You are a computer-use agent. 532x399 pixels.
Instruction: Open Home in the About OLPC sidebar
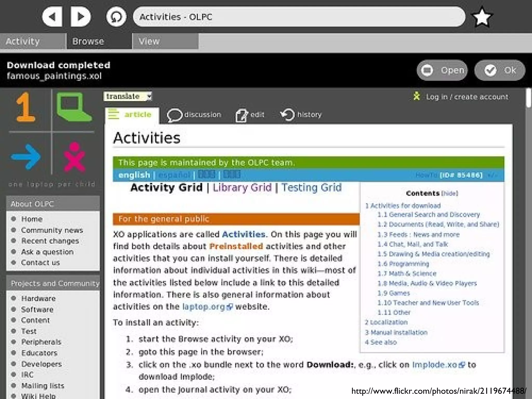32,219
